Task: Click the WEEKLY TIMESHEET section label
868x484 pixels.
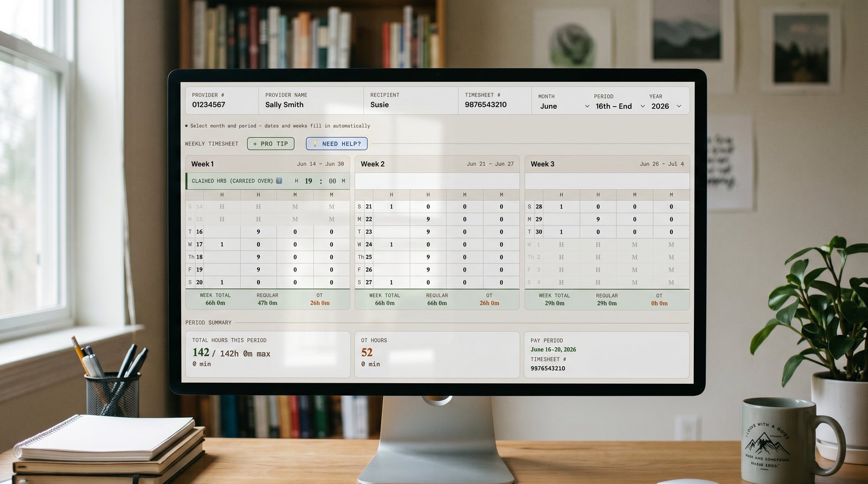Action: pos(212,144)
